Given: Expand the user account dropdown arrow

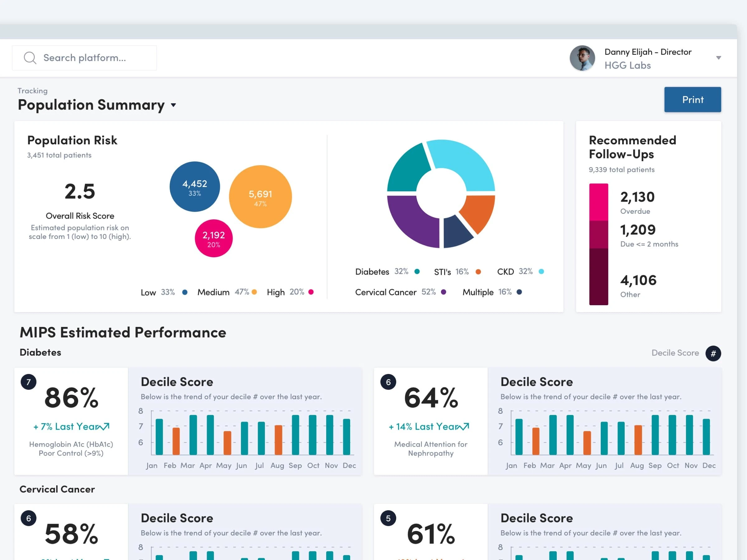Looking at the screenshot, I should [719, 58].
